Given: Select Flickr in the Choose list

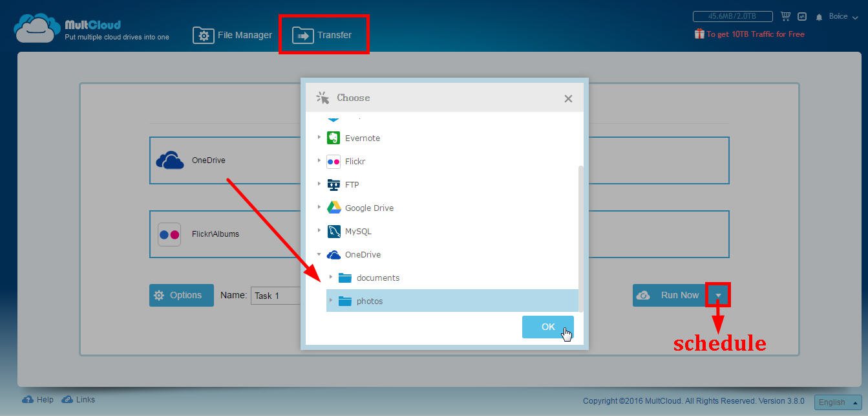Looking at the screenshot, I should click(355, 161).
